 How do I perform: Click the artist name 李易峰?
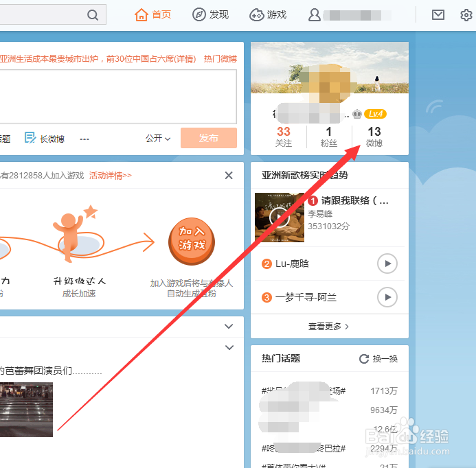tap(320, 214)
